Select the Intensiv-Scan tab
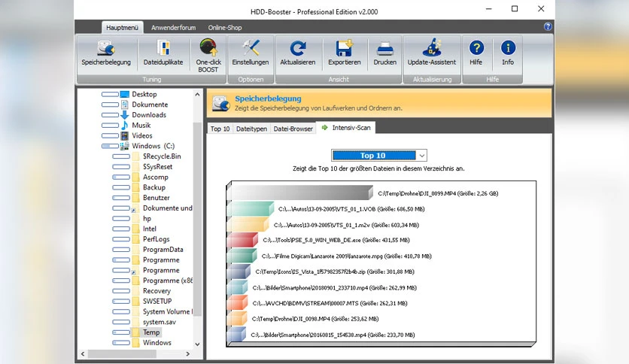The image size is (629, 364). (x=346, y=128)
